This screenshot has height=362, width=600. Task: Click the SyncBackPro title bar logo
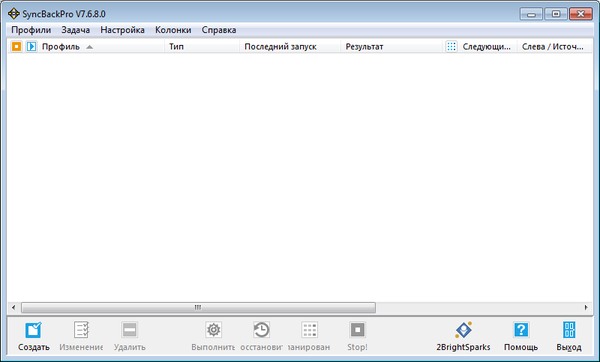[14, 14]
